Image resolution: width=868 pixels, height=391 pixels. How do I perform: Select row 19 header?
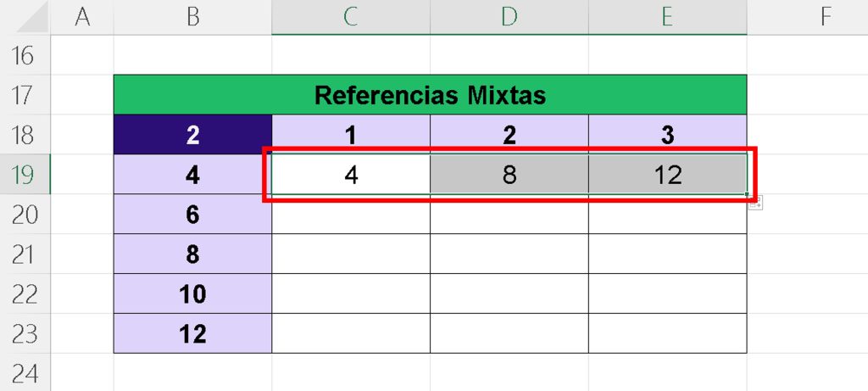pos(25,175)
